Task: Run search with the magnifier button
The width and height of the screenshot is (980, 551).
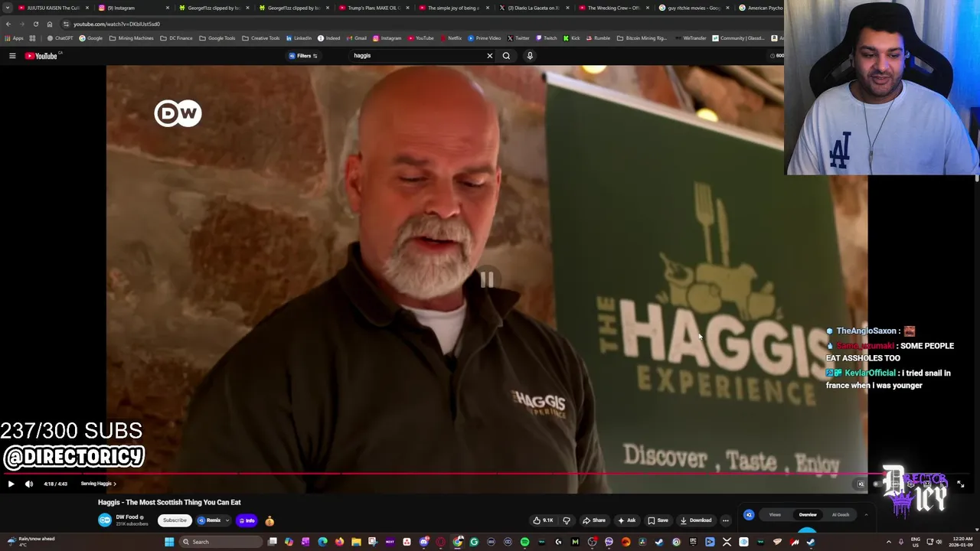Action: click(506, 56)
